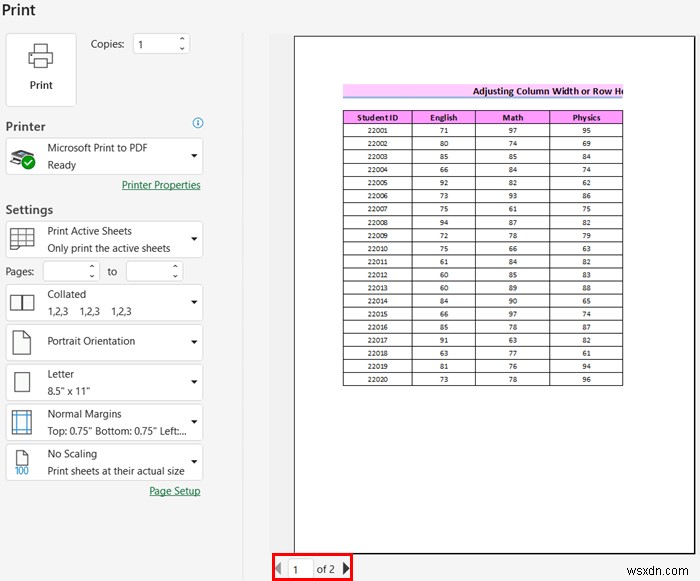Open printer information icon next to Printer heading
Image resolution: width=700 pixels, height=581 pixels.
tap(198, 123)
